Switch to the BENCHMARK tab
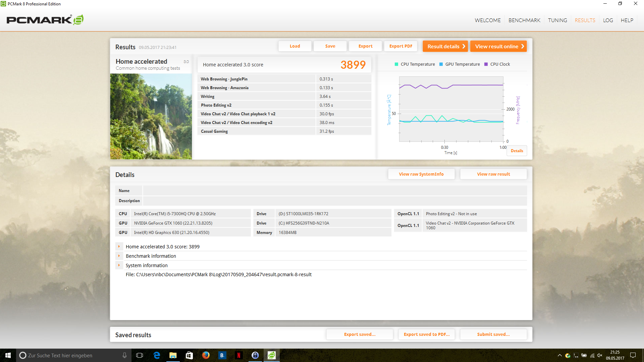 click(524, 20)
